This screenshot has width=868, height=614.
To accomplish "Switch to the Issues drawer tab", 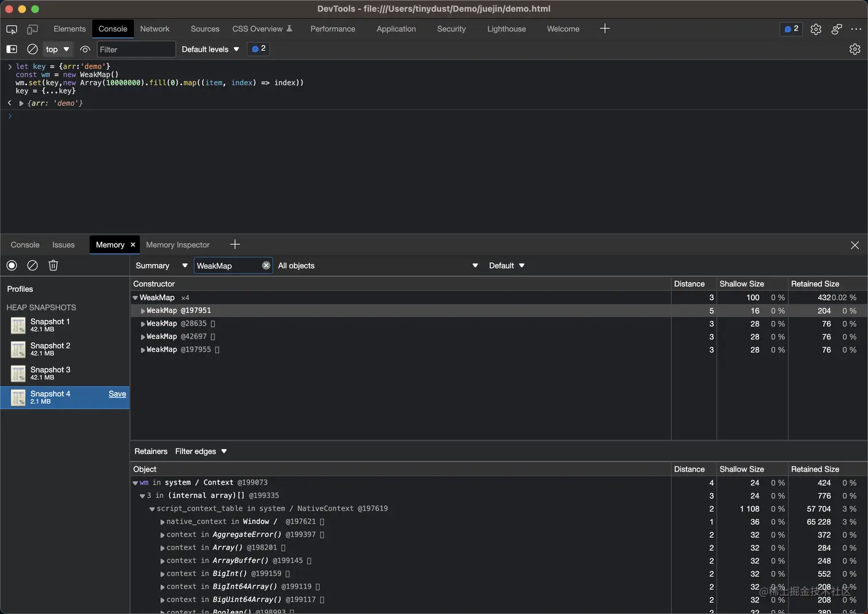I will (x=63, y=245).
